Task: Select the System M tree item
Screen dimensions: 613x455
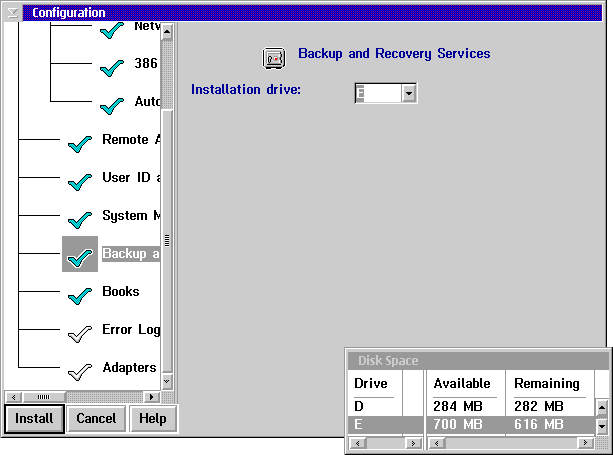Action: pyautogui.click(x=131, y=216)
